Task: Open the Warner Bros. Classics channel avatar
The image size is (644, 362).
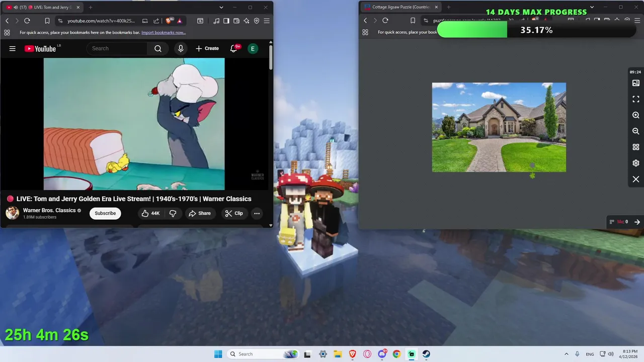Action: pyautogui.click(x=12, y=213)
